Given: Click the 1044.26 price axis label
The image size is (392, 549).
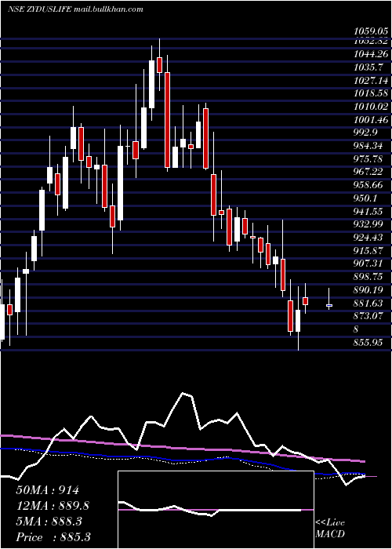Looking at the screenshot, I should point(371,54).
